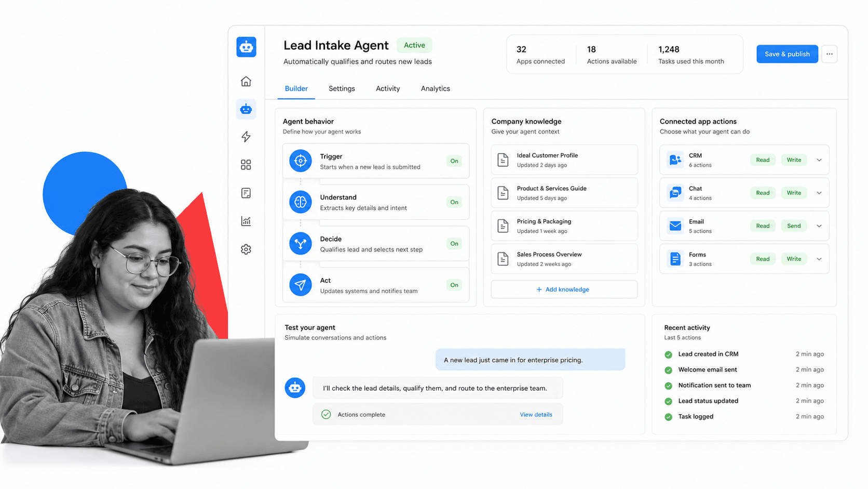Click the Notification sent to team entry
Screen dimensions: 868x489
click(744, 386)
